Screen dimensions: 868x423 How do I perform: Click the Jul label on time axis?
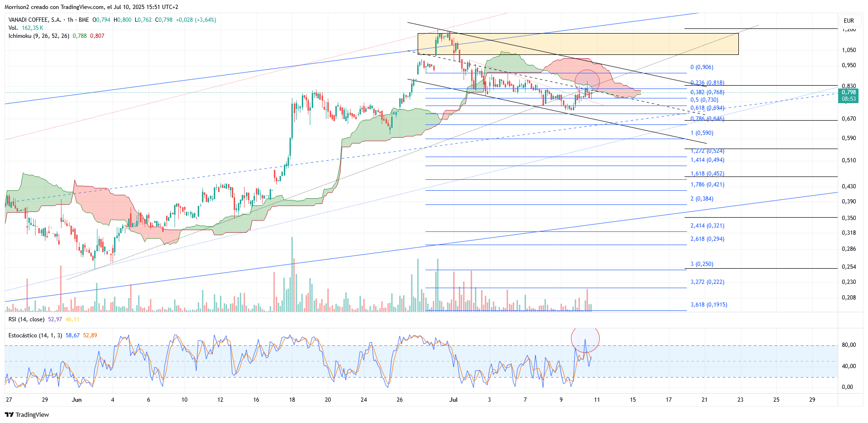[x=454, y=400]
